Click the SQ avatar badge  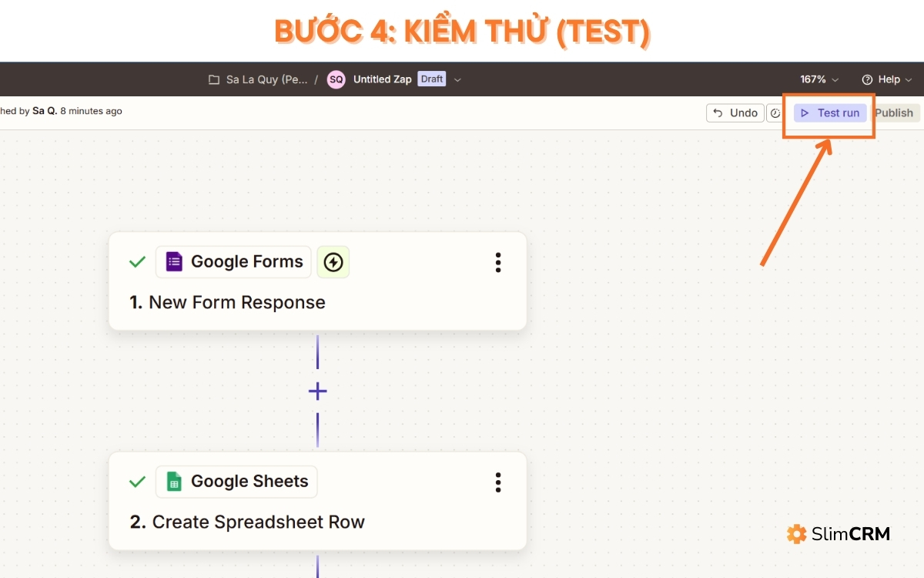pyautogui.click(x=336, y=79)
